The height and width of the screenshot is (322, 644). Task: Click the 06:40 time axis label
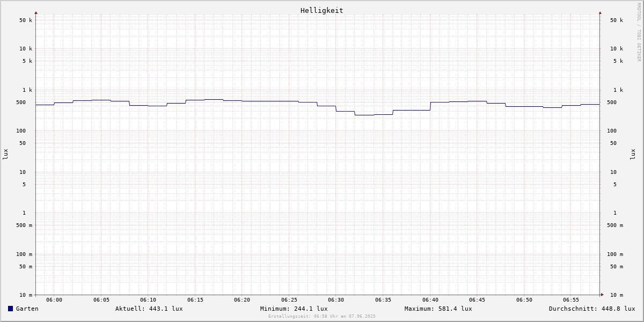coord(430,300)
